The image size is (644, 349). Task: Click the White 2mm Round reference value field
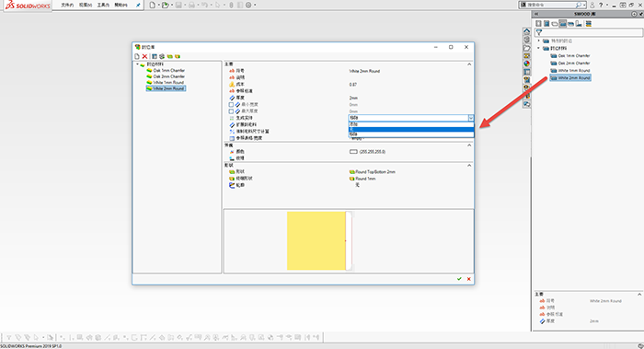click(364, 71)
